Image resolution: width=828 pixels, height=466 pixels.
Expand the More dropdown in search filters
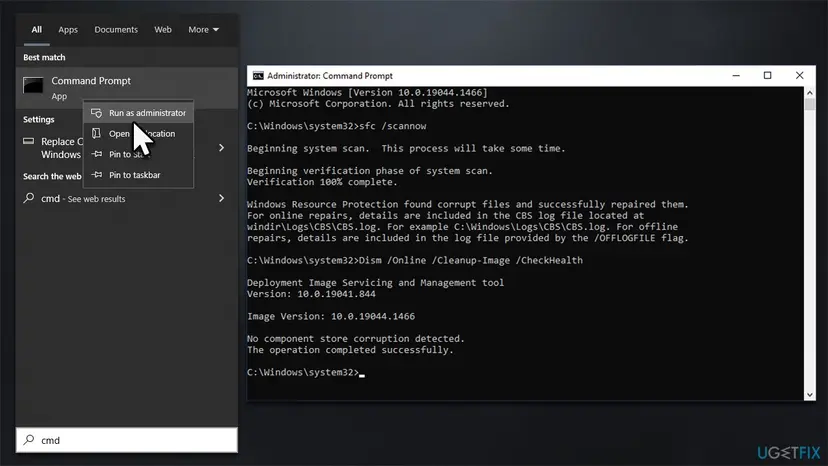(203, 30)
